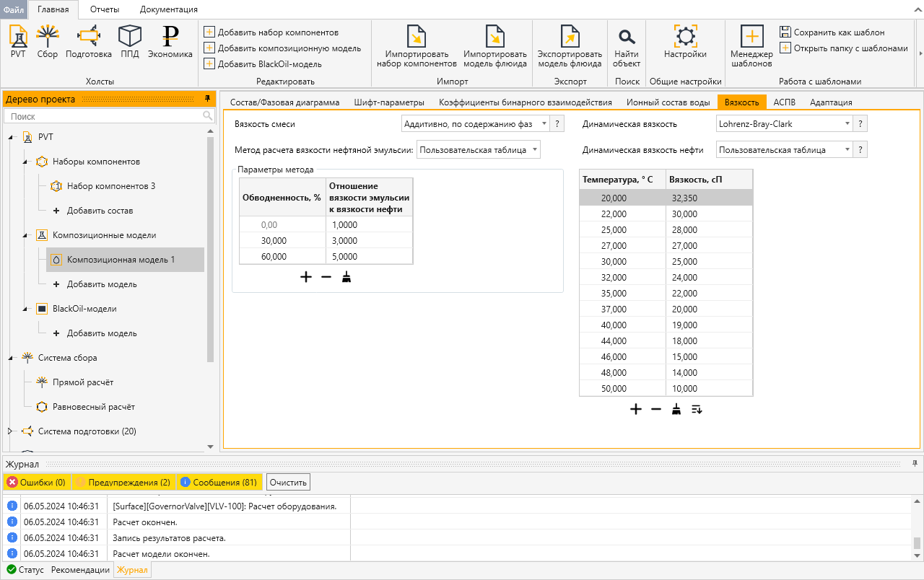Click Добавить набор компонентов
The height and width of the screenshot is (580, 924).
point(271,32)
